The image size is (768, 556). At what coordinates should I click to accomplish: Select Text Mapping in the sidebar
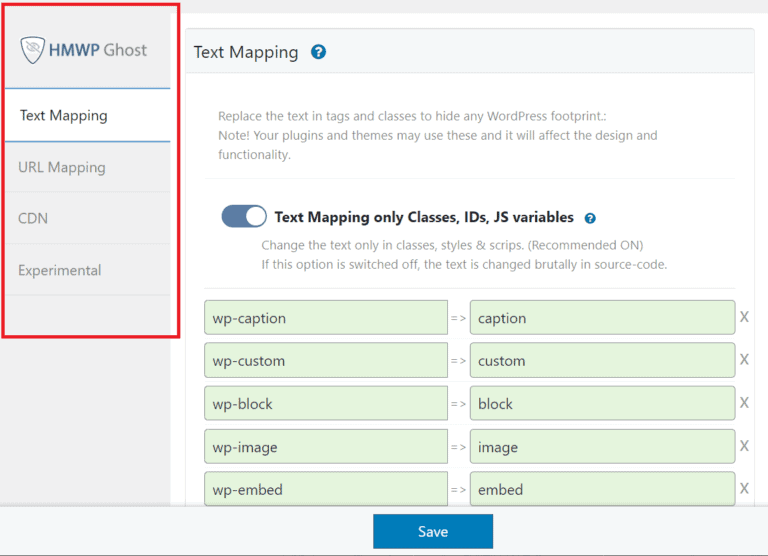tap(64, 115)
